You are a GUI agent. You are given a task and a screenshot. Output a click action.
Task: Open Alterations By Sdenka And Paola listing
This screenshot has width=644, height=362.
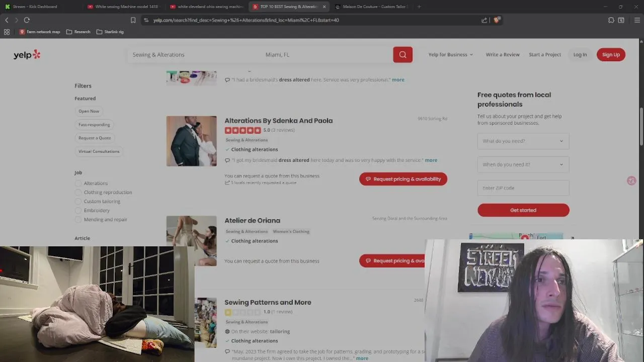click(278, 121)
